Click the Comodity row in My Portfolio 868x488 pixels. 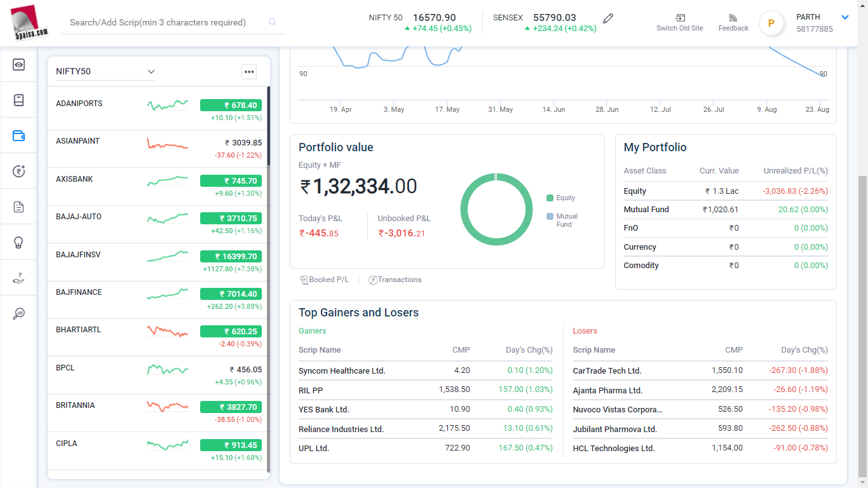[x=726, y=266]
